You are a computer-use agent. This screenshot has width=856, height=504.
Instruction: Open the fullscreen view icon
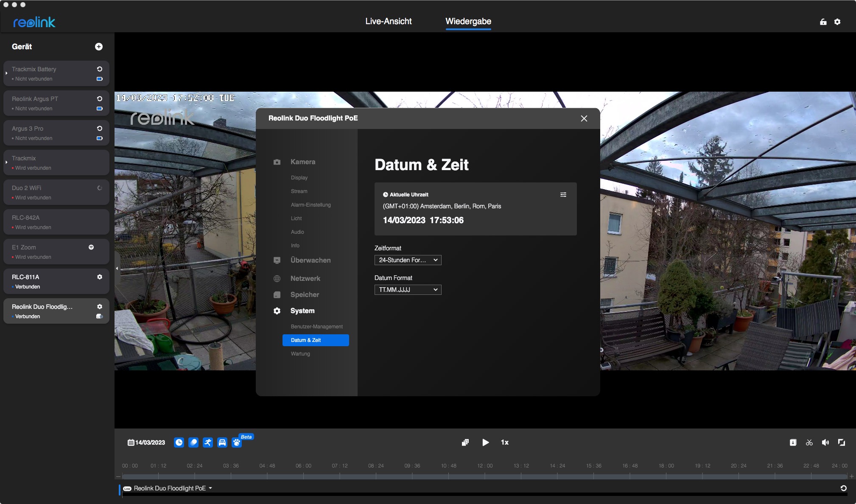tap(842, 442)
